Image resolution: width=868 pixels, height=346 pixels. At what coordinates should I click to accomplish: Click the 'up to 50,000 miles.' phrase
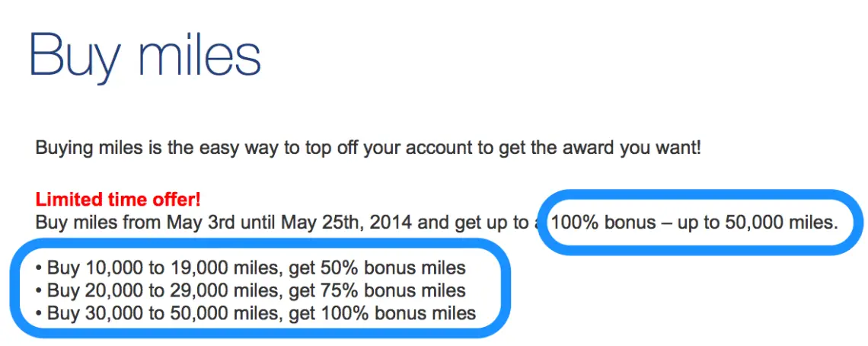click(x=758, y=223)
